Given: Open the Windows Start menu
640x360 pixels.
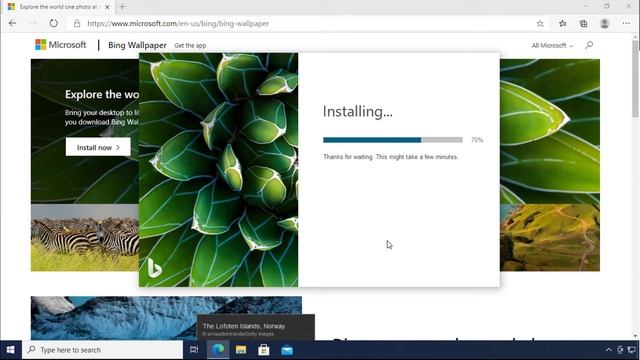Looking at the screenshot, I should coord(11,350).
